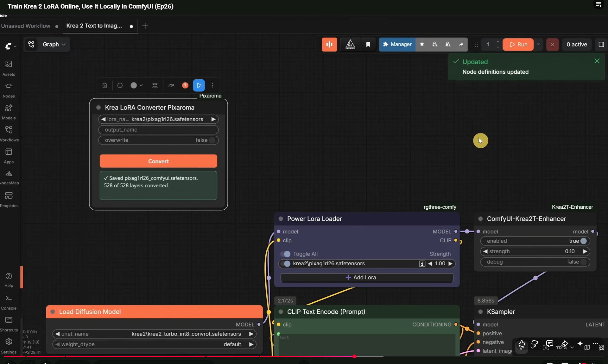Expand the Run button options arrow
The width and height of the screenshot is (608, 364).
click(538, 45)
